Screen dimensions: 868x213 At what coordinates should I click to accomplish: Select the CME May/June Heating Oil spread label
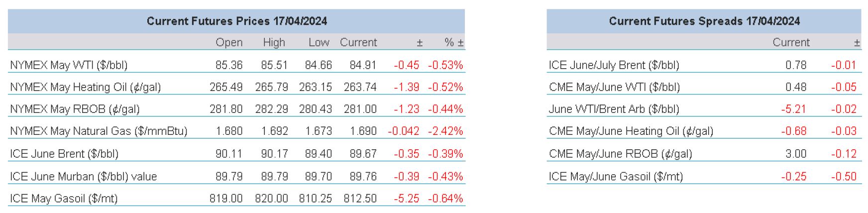[x=631, y=131]
